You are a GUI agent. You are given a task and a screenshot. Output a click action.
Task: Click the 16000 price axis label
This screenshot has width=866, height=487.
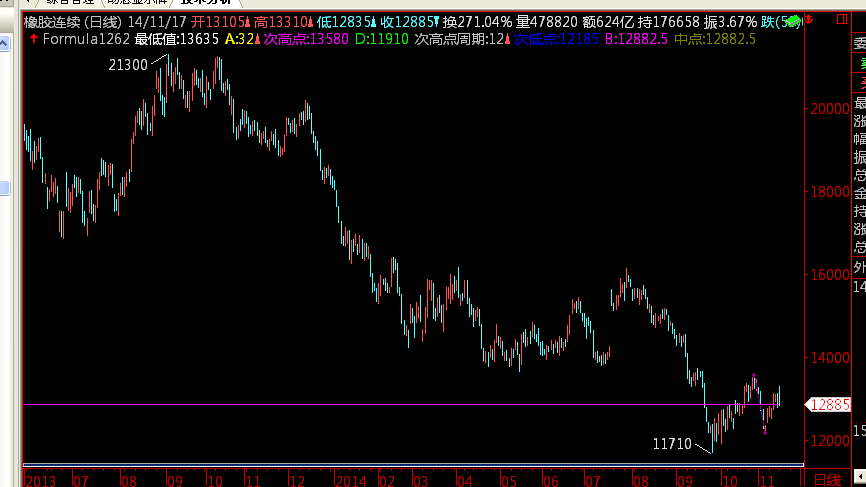point(830,275)
